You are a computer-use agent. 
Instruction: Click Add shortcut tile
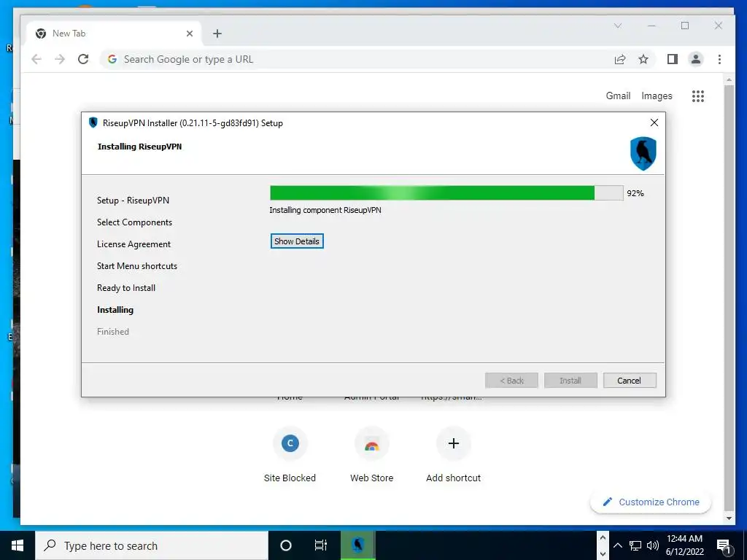(454, 455)
